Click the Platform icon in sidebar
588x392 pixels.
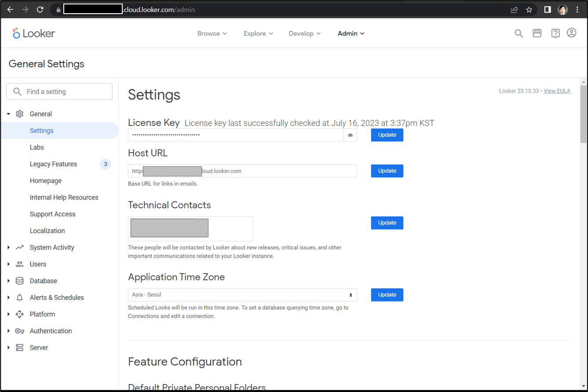pos(20,314)
